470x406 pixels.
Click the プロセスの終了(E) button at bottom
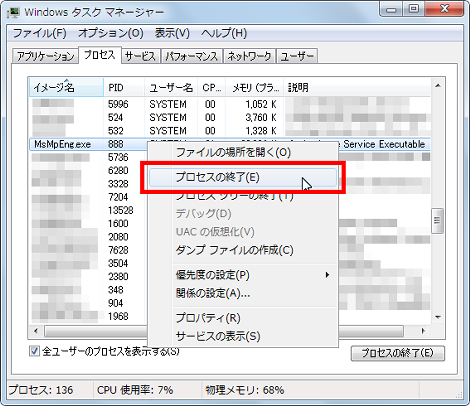click(x=398, y=353)
